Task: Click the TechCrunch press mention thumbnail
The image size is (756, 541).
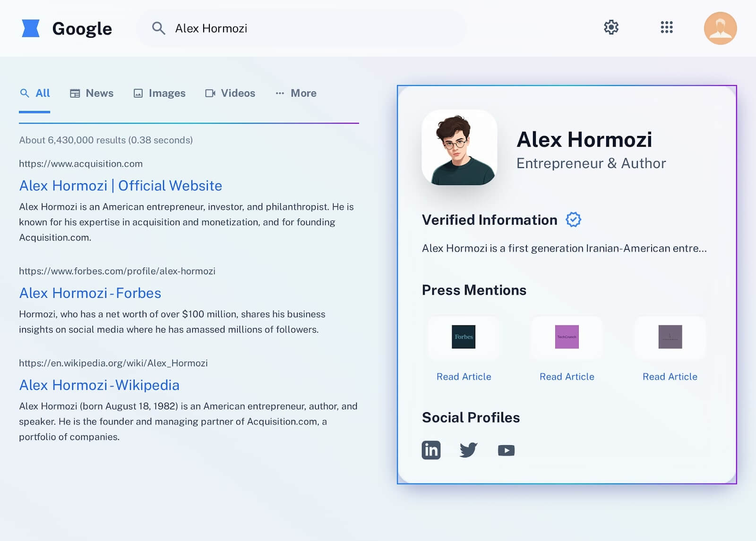Action: 567,337
